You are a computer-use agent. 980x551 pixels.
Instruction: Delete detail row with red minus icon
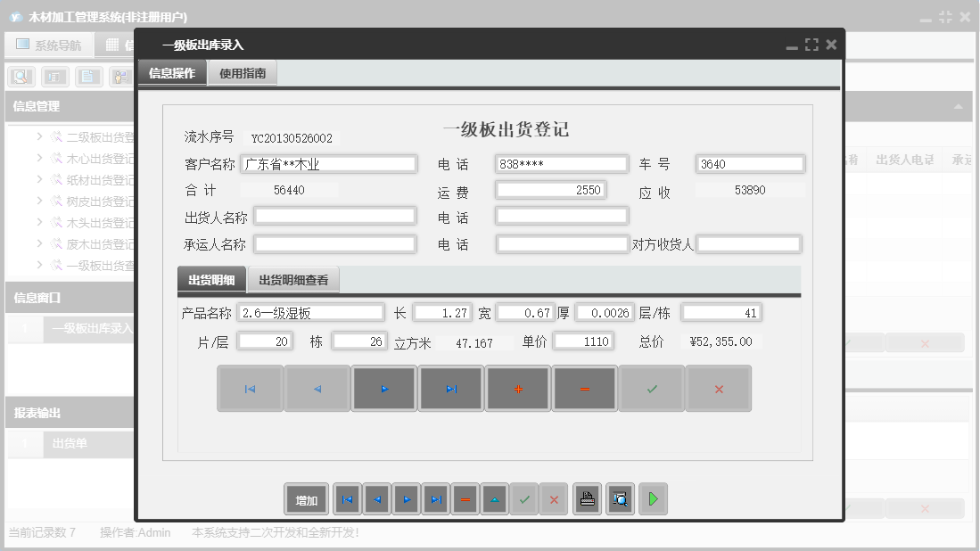585,388
